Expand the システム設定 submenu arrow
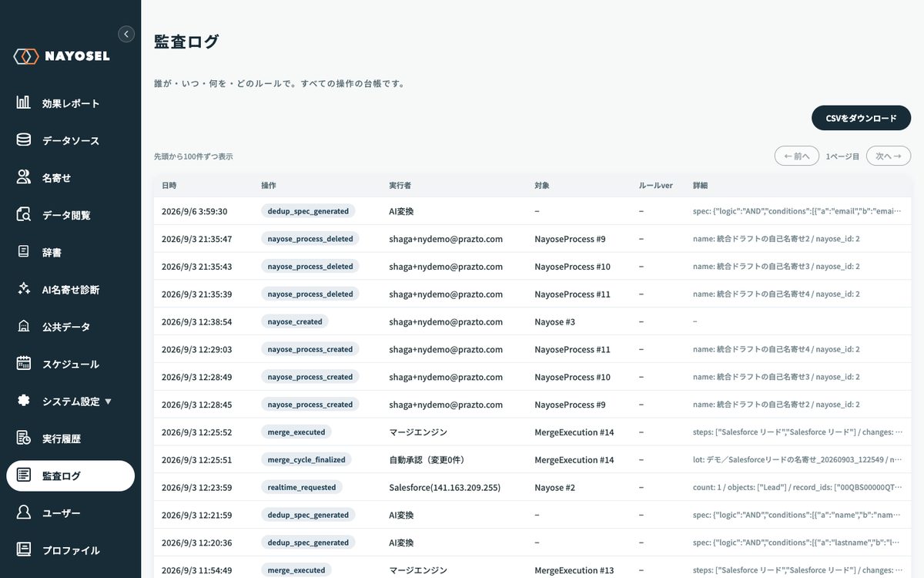The image size is (924, 578). 108,402
